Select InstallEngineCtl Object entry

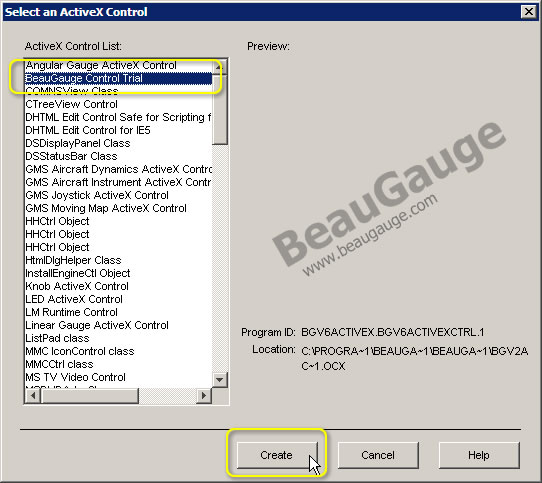click(118, 273)
